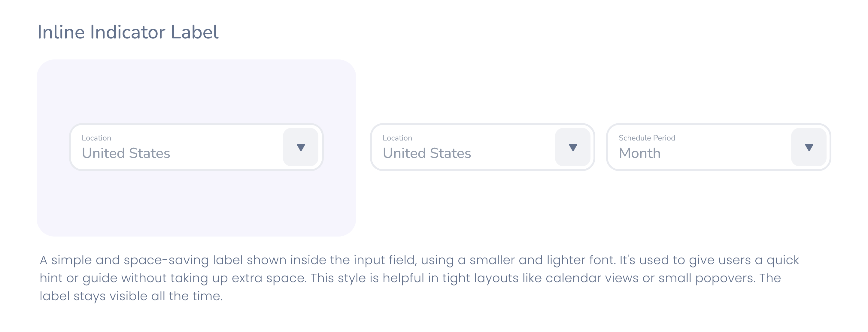This screenshot has width=868, height=332.
Task: Click the lavender card area below the Location field
Action: point(196,204)
